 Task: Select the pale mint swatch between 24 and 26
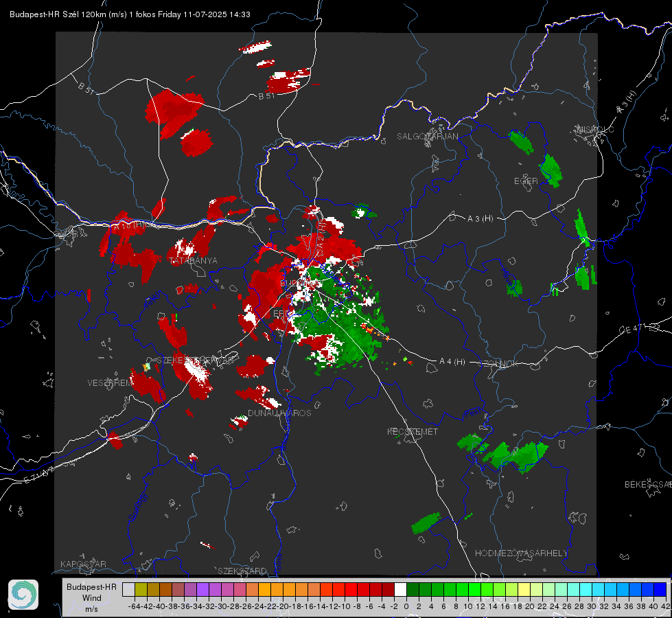(x=561, y=589)
